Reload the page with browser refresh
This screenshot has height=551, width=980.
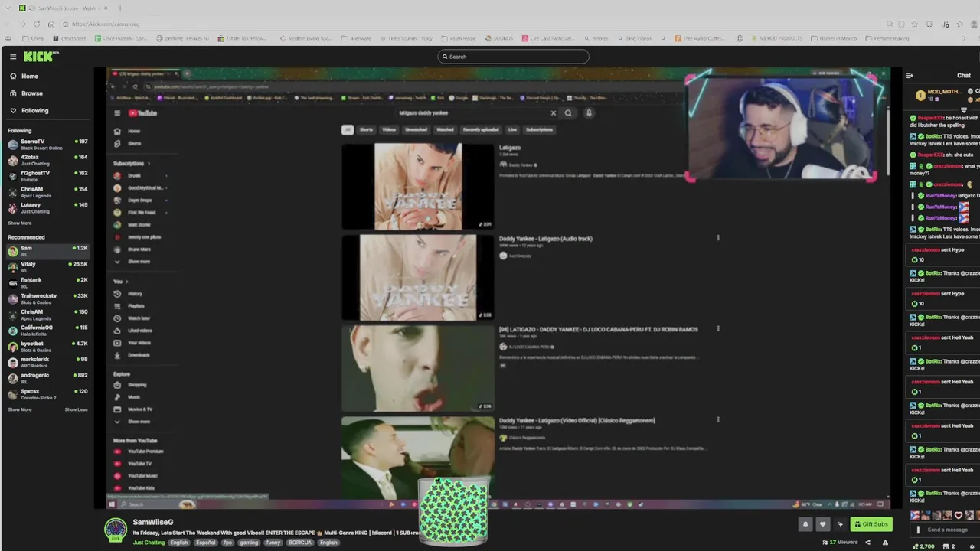point(37,24)
